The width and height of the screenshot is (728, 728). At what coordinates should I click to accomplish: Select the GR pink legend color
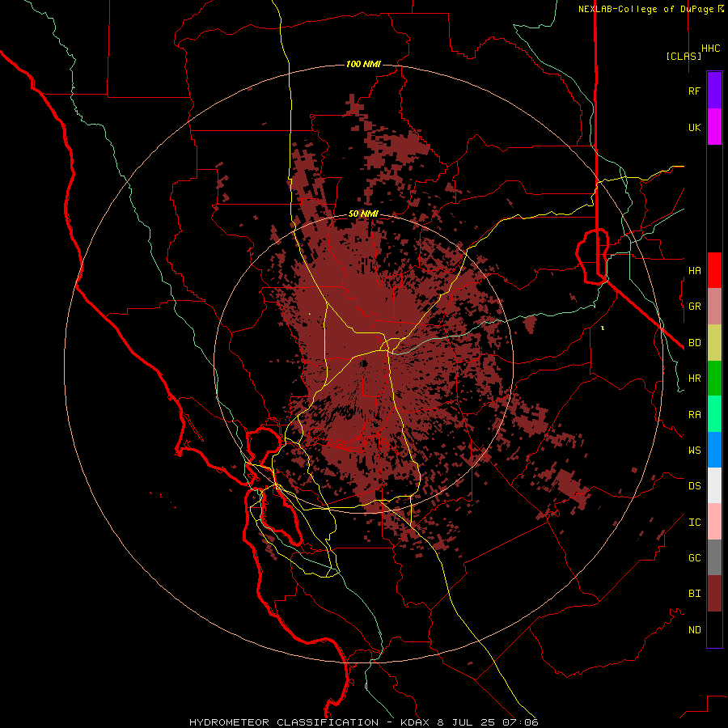click(714, 307)
